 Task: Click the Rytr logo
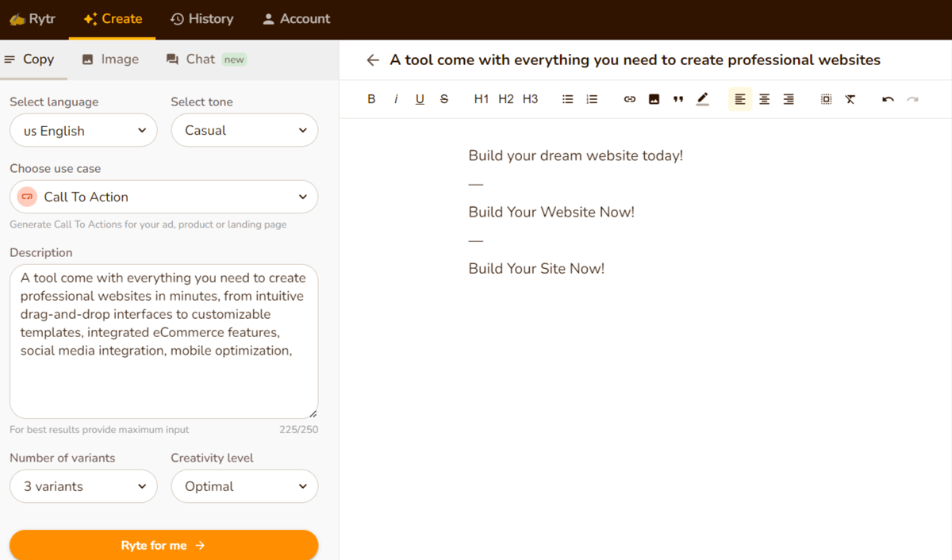(33, 19)
